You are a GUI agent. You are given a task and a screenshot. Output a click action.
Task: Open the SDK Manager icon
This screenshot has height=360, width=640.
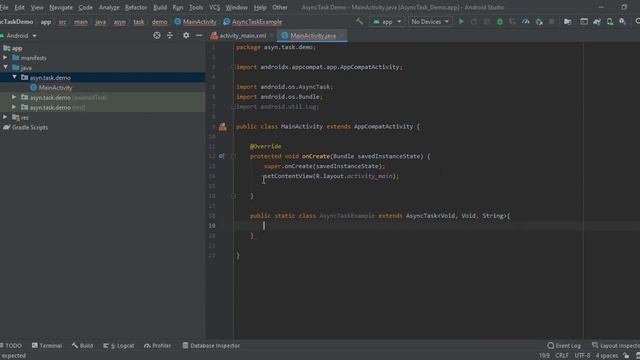[x=622, y=22]
